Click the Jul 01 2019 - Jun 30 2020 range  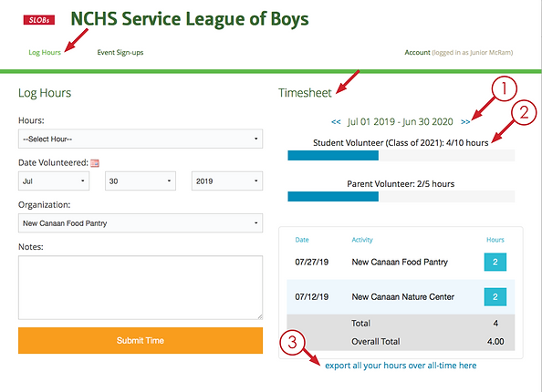[x=400, y=121]
